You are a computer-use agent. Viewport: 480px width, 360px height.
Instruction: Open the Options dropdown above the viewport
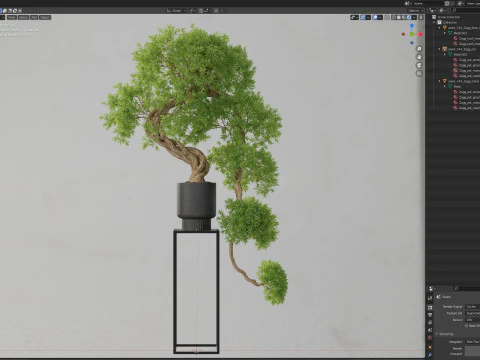[x=415, y=11]
